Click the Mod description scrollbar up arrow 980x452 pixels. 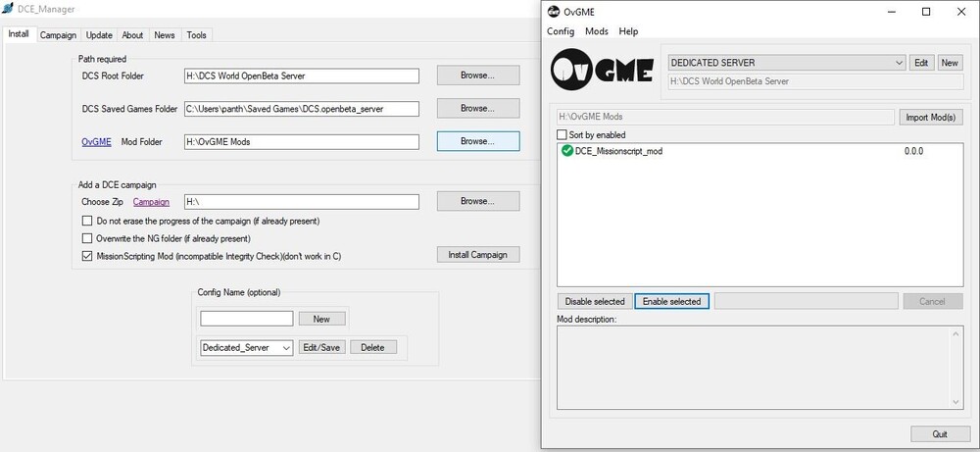point(956,333)
